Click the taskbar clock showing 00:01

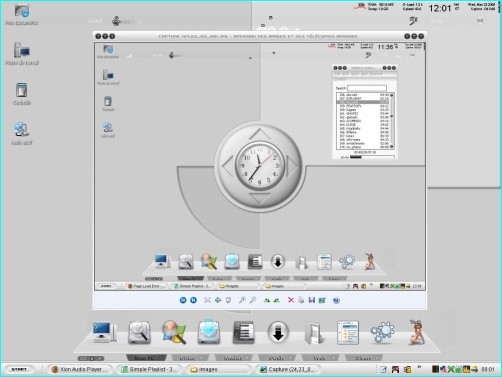(x=488, y=369)
